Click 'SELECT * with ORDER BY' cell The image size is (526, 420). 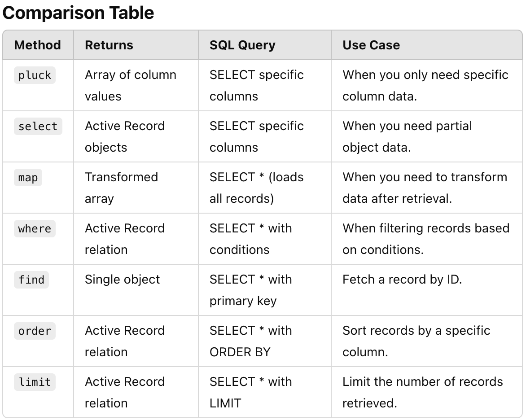coord(250,341)
